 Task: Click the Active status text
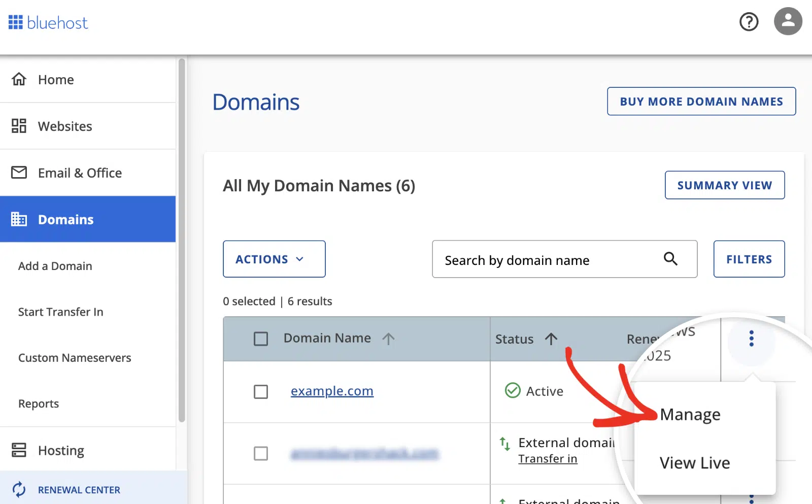point(545,391)
